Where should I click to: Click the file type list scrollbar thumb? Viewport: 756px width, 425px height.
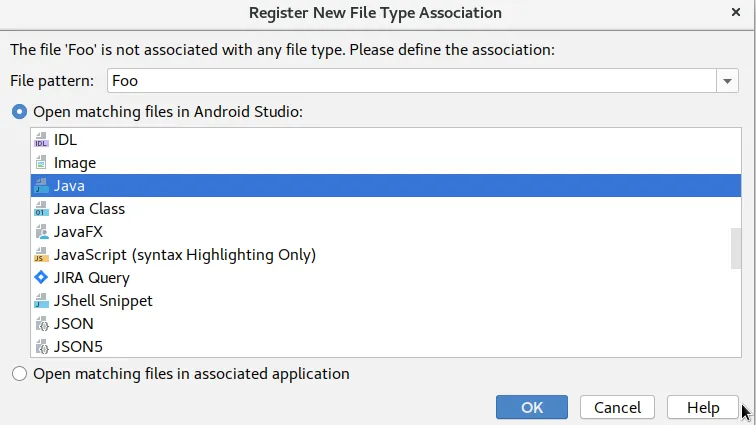[x=736, y=248]
